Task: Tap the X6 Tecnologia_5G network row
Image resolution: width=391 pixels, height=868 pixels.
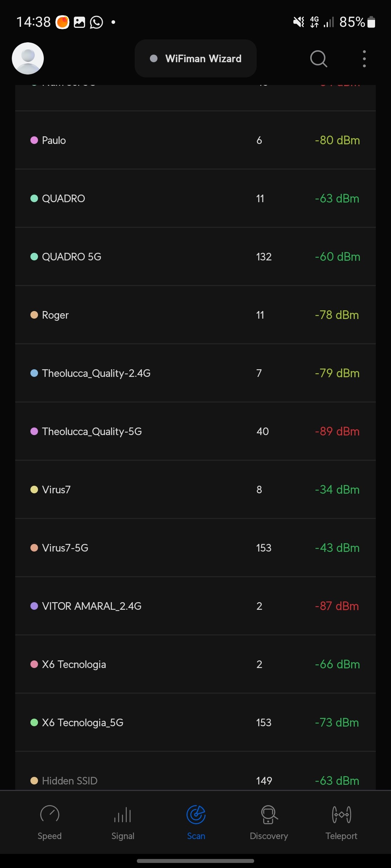Action: click(x=195, y=723)
